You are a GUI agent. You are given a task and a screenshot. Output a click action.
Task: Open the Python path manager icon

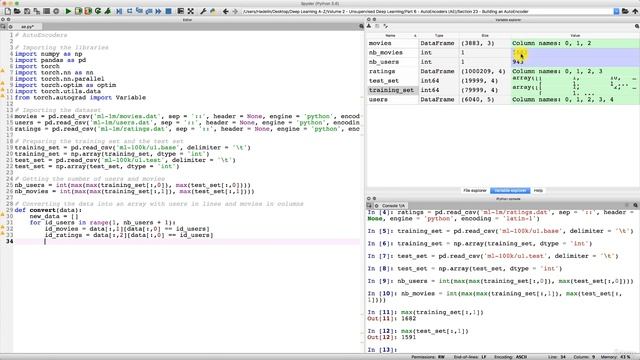pos(213,11)
